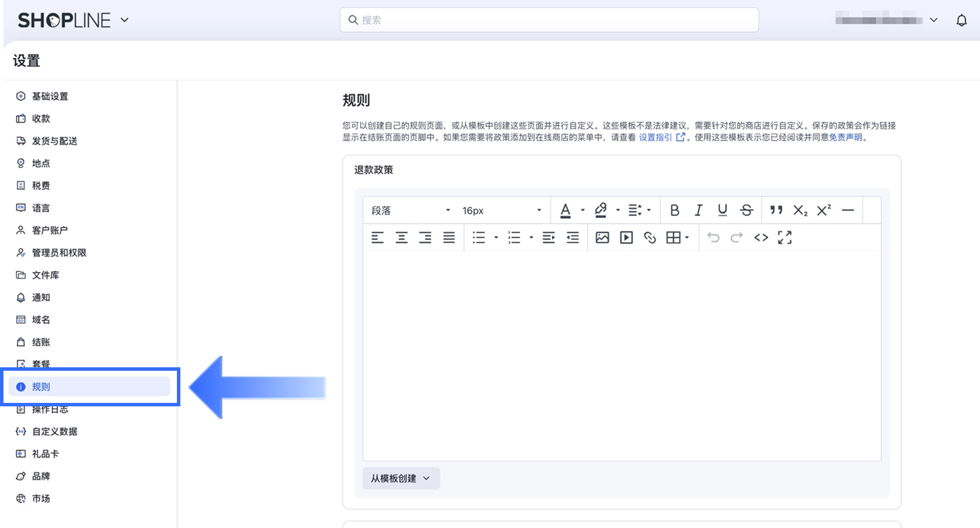Go to 收款 settings
The height and width of the screenshot is (528, 980).
(41, 119)
